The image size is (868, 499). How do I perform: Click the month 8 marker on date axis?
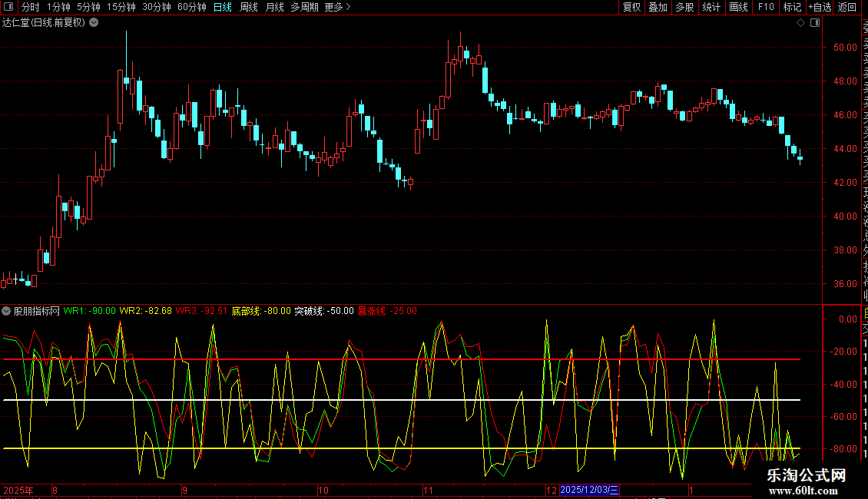pos(55,490)
